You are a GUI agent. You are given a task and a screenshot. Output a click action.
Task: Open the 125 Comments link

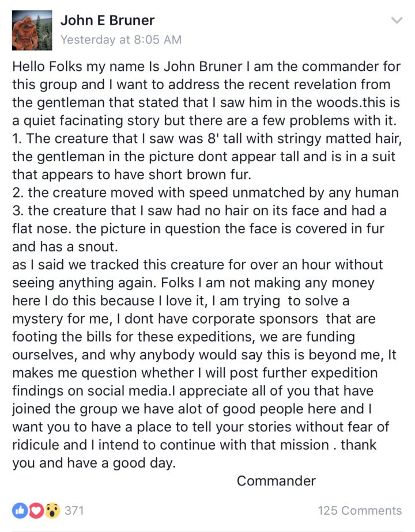tap(360, 510)
